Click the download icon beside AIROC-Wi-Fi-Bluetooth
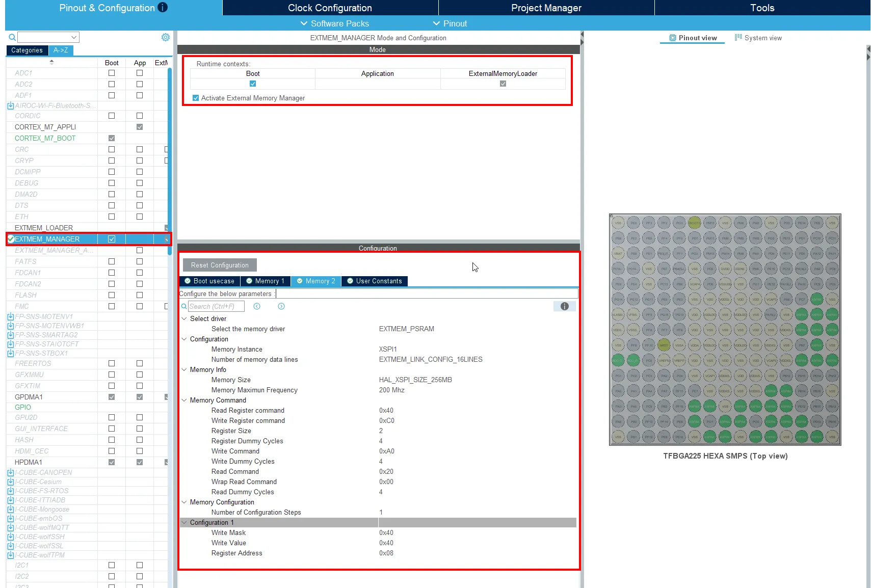Viewport: 871px width, 588px height. click(x=10, y=105)
